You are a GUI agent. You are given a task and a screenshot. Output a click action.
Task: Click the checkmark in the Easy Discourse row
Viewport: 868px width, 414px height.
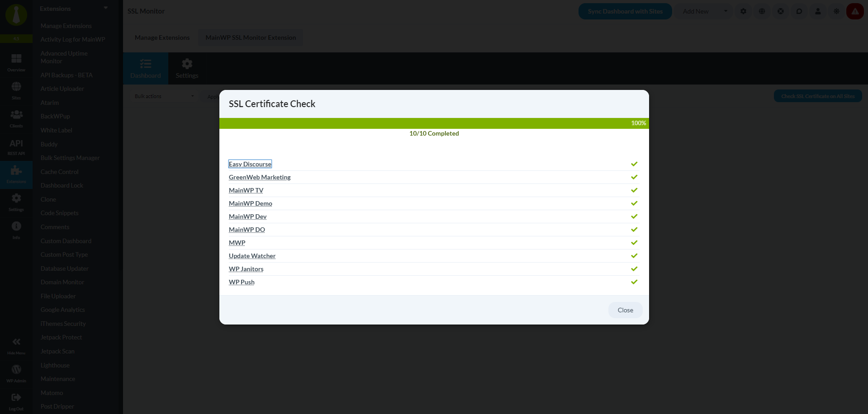click(634, 164)
